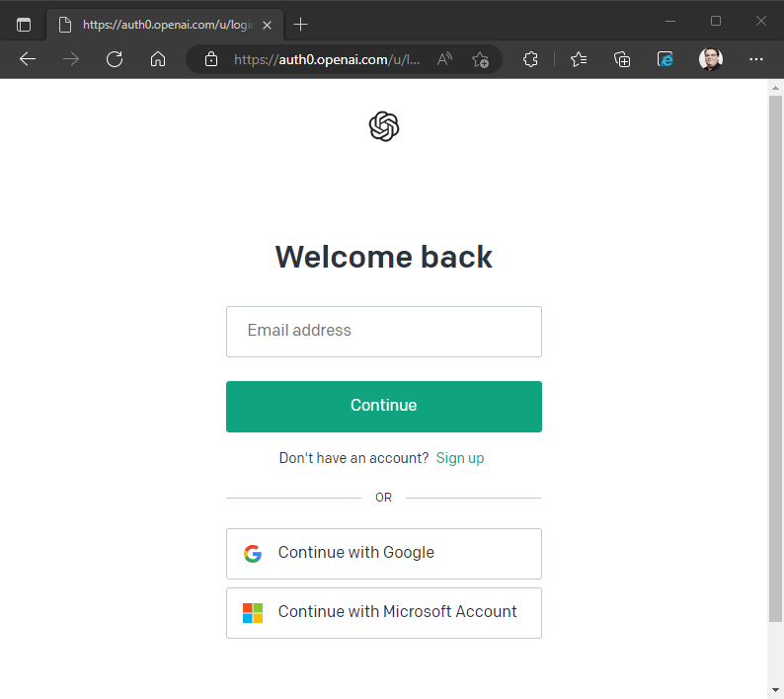Click the Sign up link

click(460, 458)
